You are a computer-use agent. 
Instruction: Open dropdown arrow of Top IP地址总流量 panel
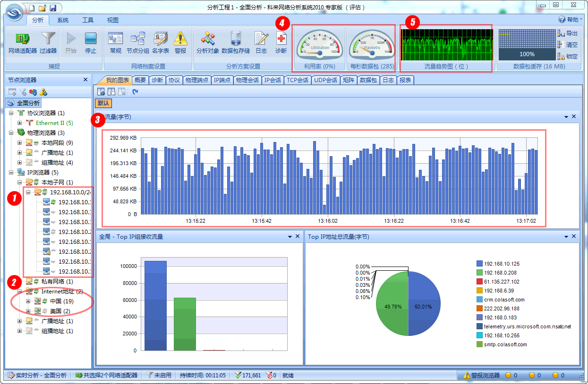pyautogui.click(x=566, y=237)
